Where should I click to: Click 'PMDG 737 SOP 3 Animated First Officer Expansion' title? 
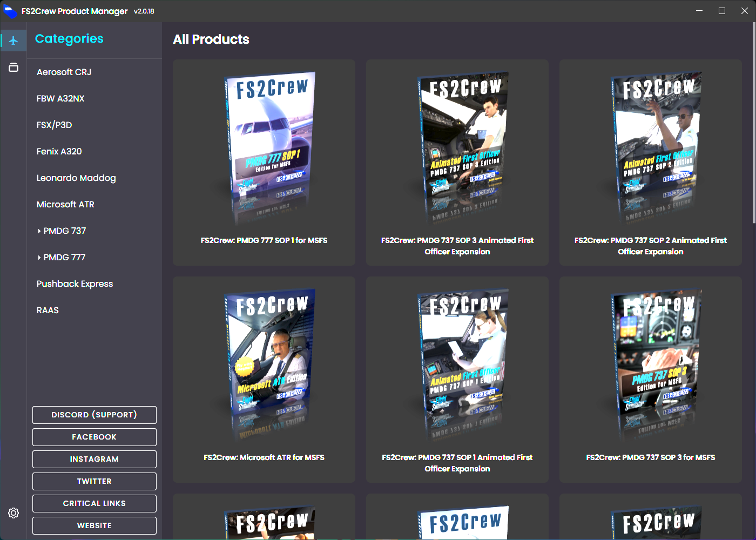pyautogui.click(x=457, y=246)
